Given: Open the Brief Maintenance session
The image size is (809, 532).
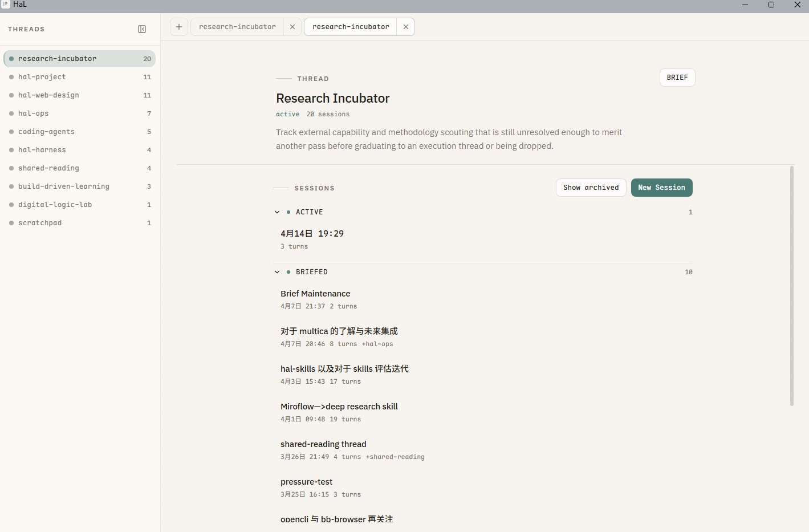Looking at the screenshot, I should [483, 299].
